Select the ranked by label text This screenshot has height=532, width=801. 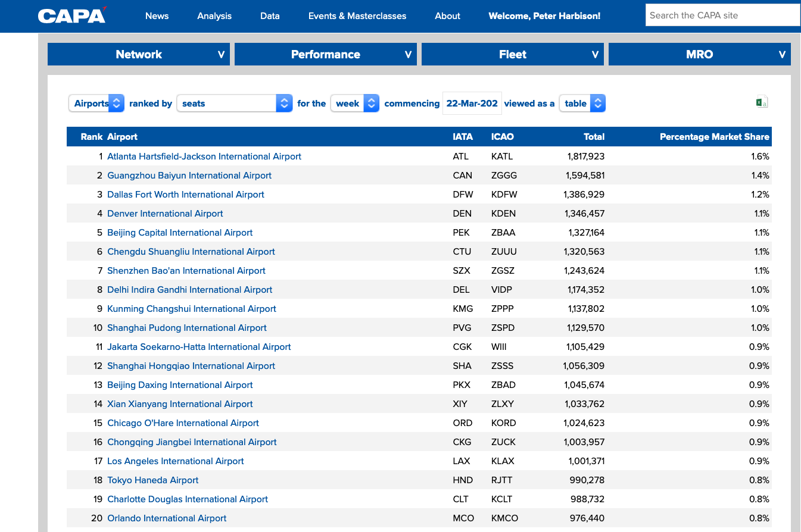point(151,104)
